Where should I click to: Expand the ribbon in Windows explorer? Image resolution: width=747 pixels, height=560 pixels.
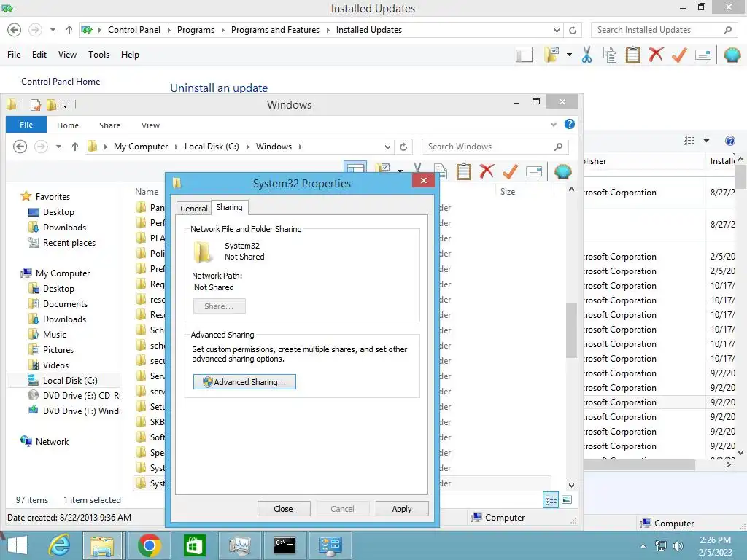pyautogui.click(x=553, y=124)
